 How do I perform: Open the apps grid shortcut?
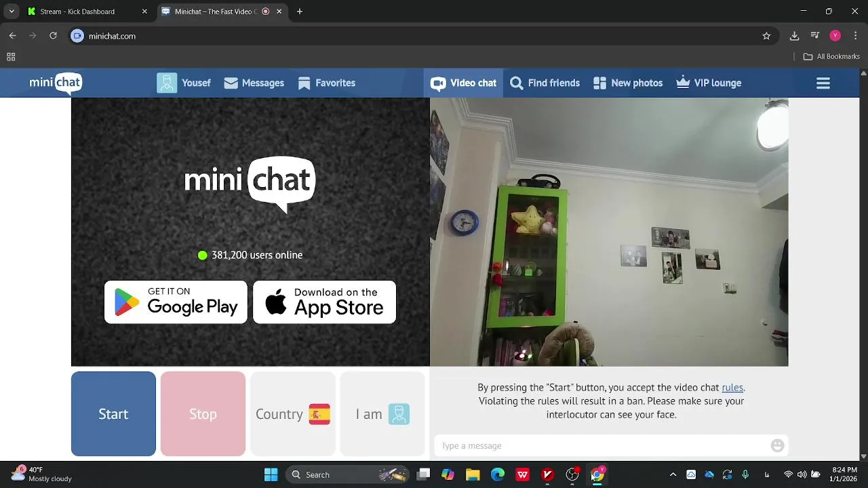pos(11,57)
